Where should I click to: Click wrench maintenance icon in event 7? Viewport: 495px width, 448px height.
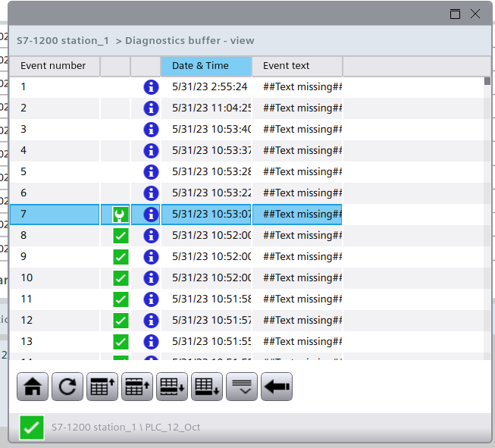[121, 215]
